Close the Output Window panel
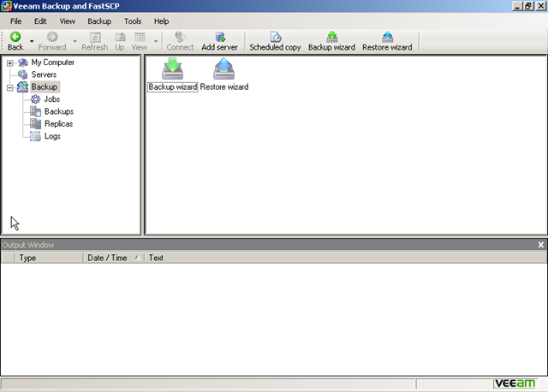The width and height of the screenshot is (548, 392). 540,245
